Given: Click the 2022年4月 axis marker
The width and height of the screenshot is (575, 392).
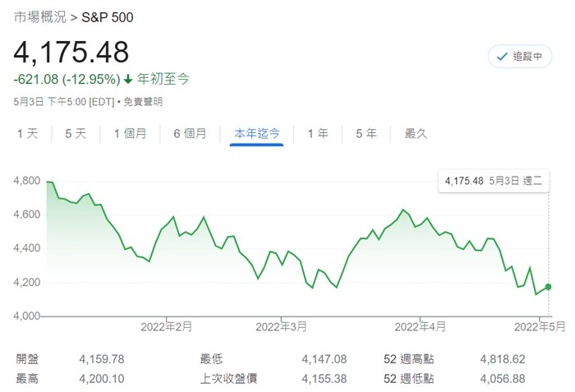Looking at the screenshot, I should (420, 327).
